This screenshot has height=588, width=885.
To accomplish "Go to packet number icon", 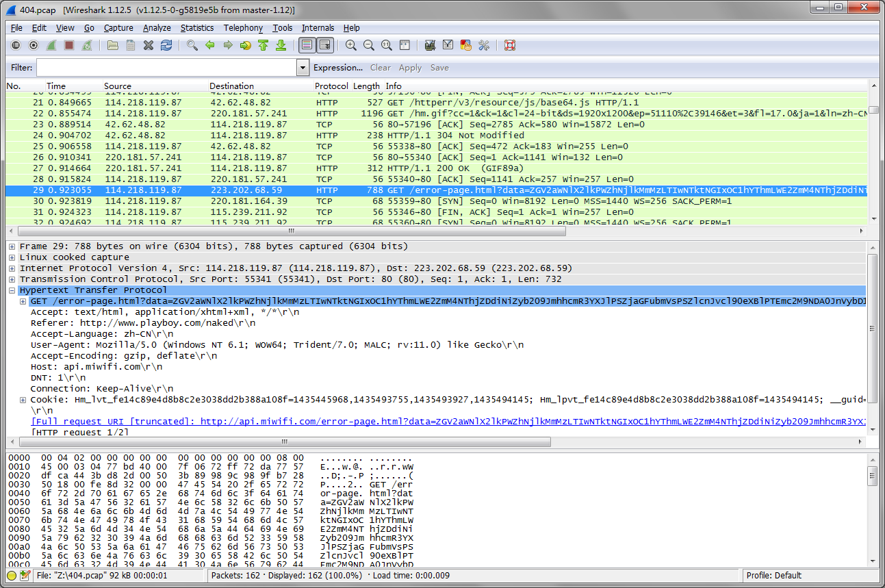I will [246, 45].
